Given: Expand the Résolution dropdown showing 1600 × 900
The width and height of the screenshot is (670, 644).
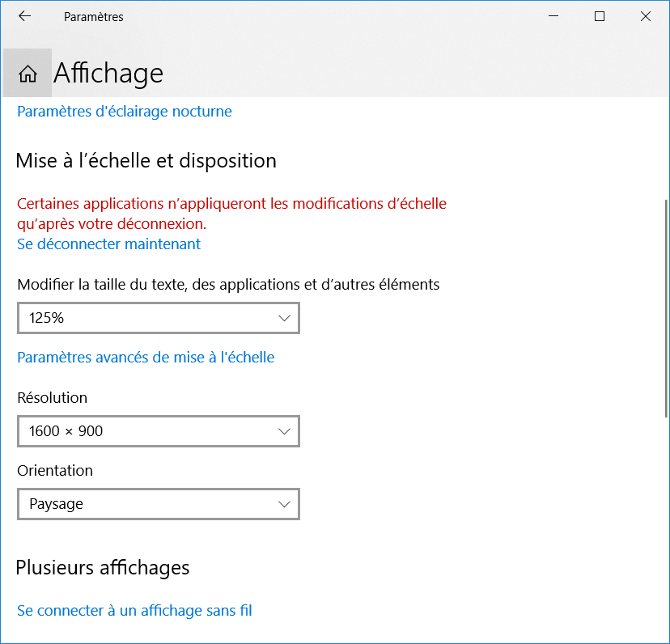Looking at the screenshot, I should [x=159, y=431].
